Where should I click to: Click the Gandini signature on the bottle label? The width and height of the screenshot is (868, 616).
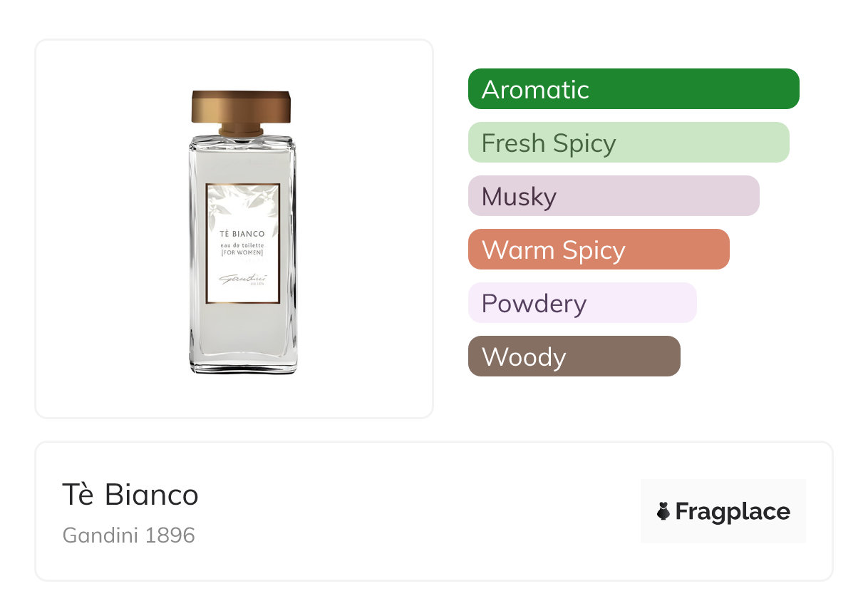[x=241, y=279]
